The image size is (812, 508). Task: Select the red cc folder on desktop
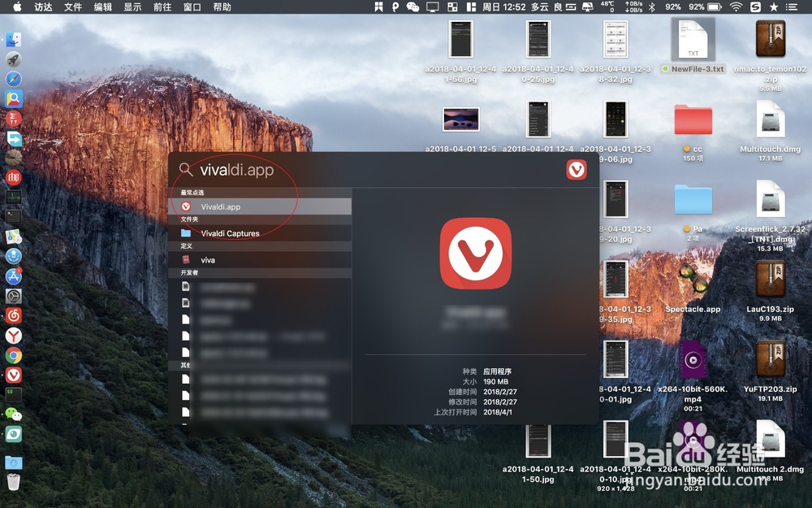point(693,119)
